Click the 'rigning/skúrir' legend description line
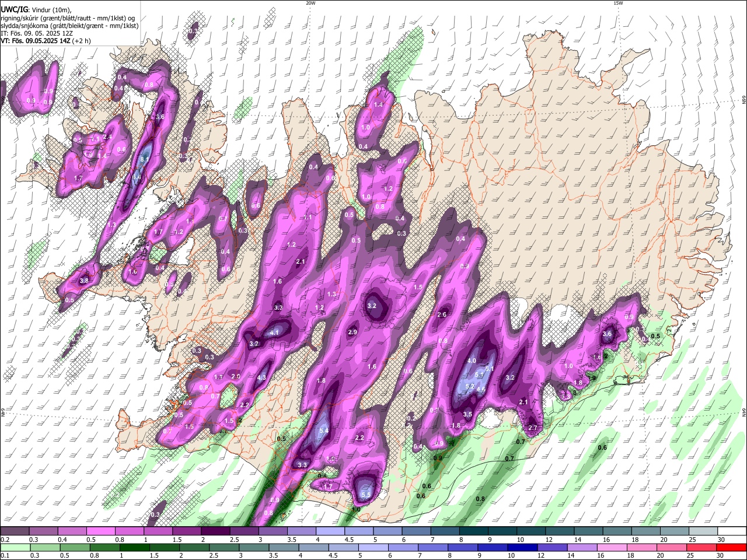Viewport: 747px width, 560px height. pyautogui.click(x=68, y=18)
